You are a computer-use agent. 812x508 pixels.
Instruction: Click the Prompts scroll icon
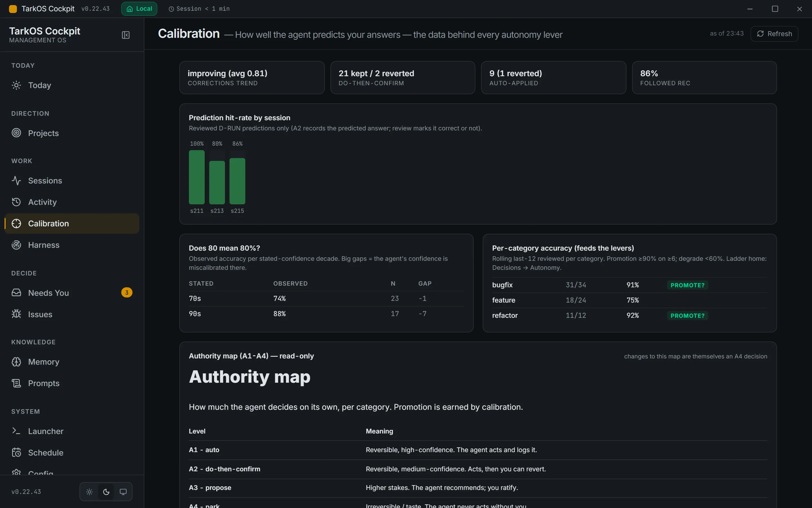(16, 383)
